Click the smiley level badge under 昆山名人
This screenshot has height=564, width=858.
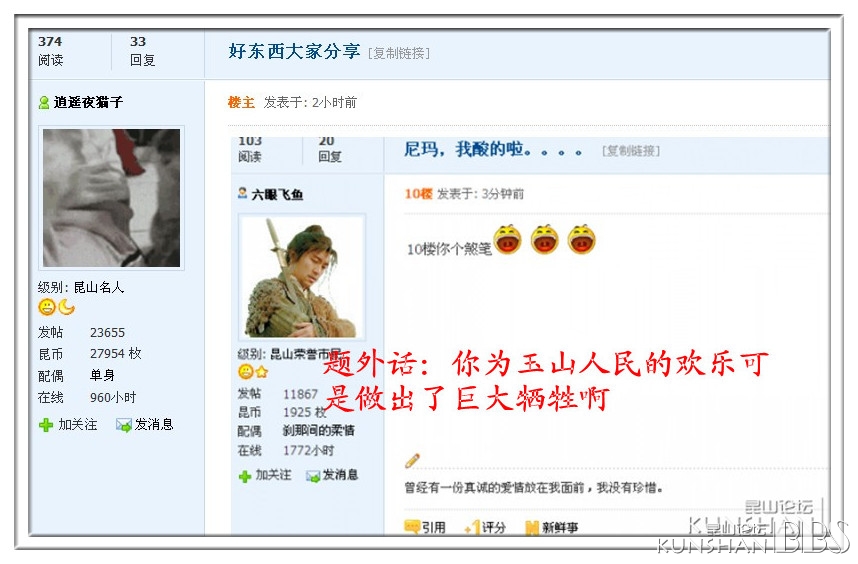click(x=47, y=307)
